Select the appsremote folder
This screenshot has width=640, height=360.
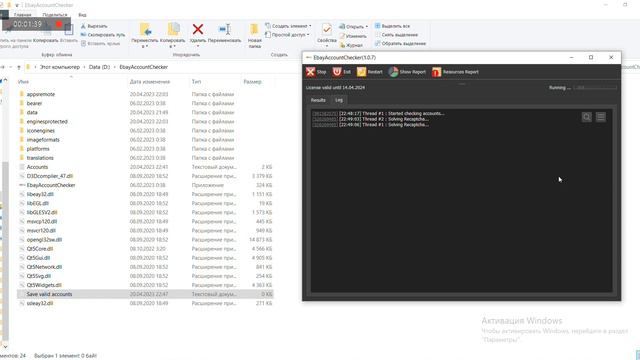[41, 94]
